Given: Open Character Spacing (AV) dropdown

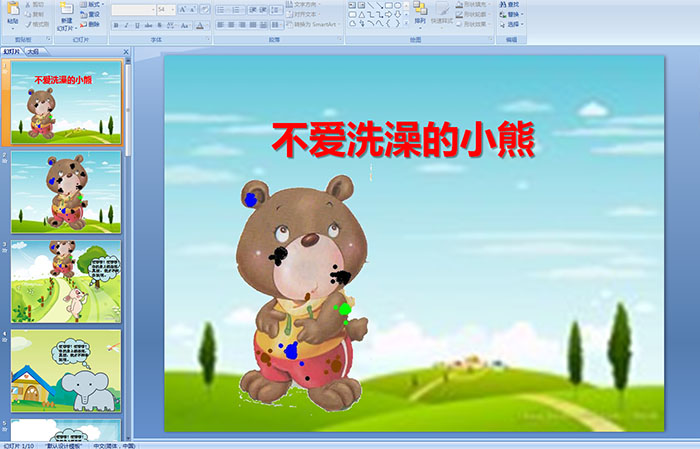Looking at the screenshot, I should [171, 25].
